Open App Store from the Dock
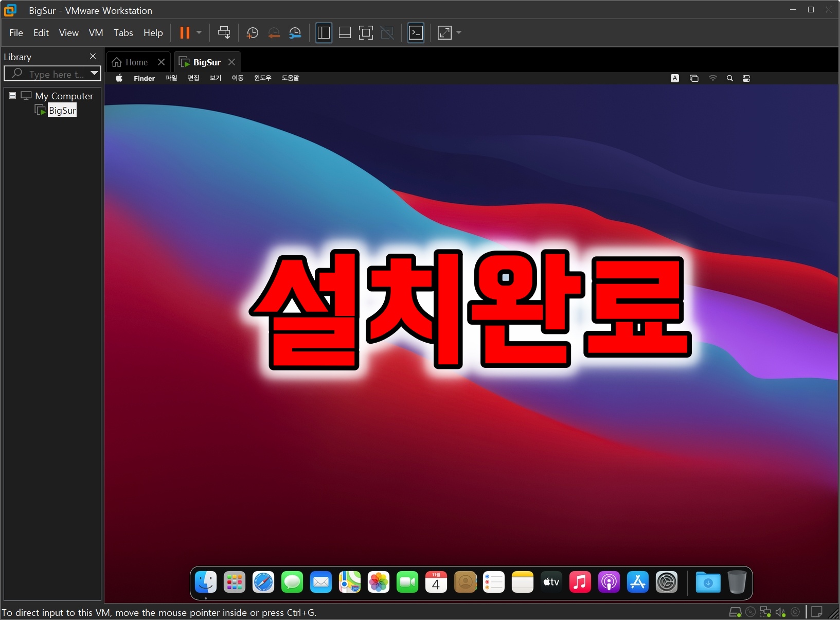The image size is (840, 620). coord(638,582)
